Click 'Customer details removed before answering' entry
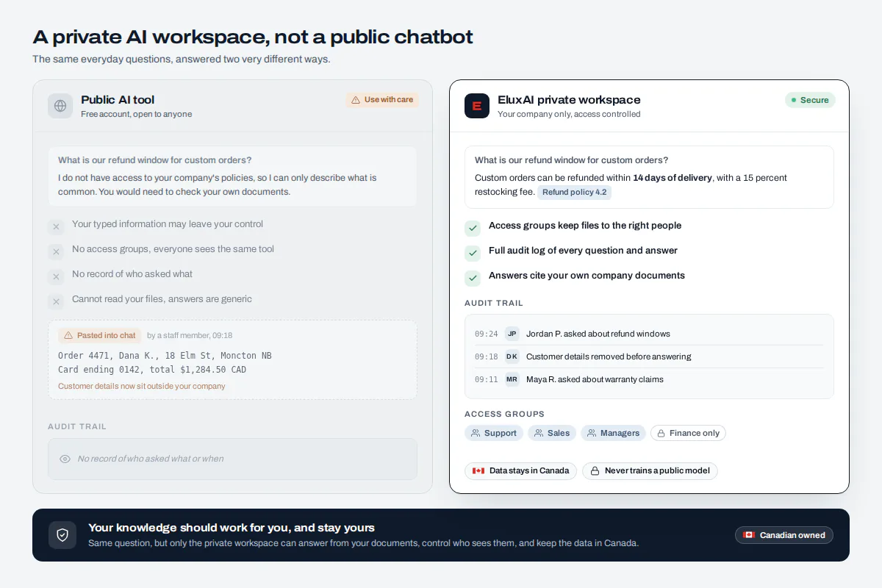 609,356
